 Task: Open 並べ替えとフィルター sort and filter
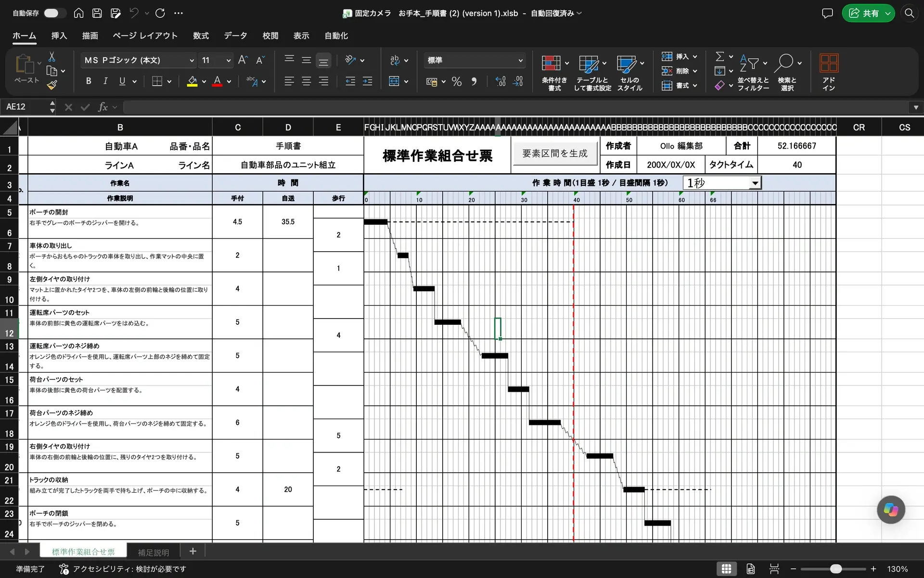point(753,72)
